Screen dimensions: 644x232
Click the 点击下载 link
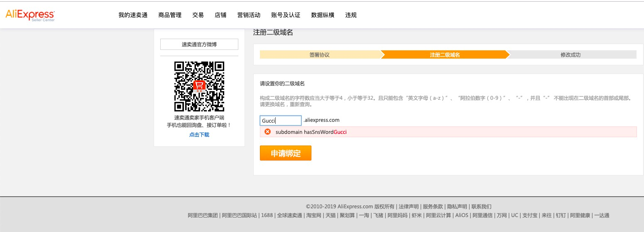[199, 135]
